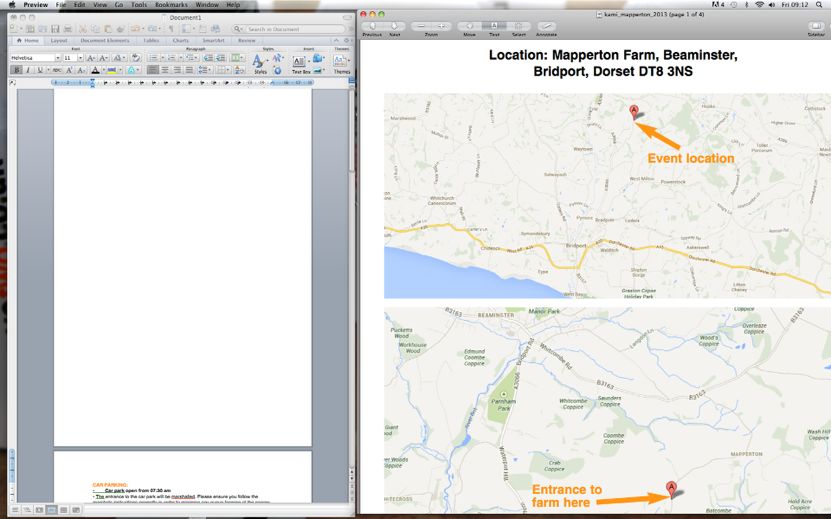Click the Annotate button in Preview
This screenshot has width=831, height=519.
[x=546, y=26]
